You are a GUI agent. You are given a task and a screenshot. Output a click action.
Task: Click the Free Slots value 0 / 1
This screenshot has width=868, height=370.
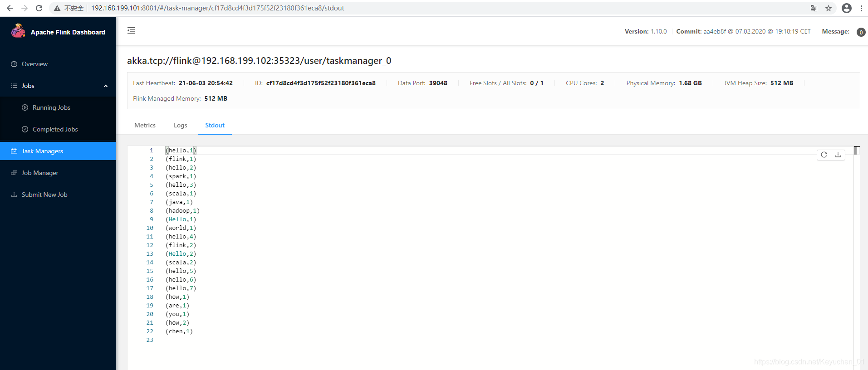click(537, 83)
